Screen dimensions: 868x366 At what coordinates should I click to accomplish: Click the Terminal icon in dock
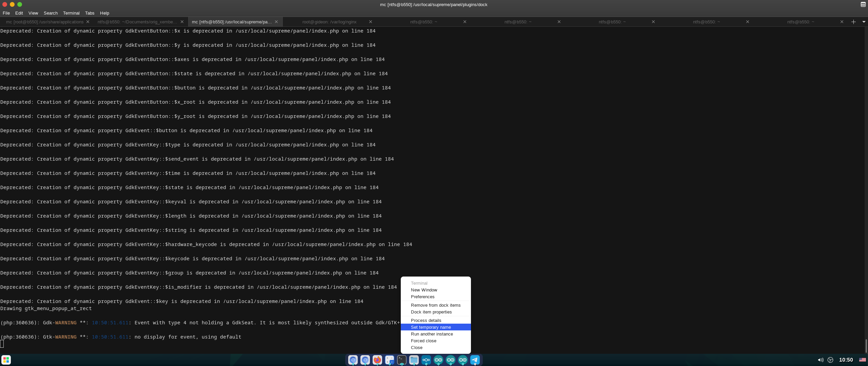pos(401,360)
